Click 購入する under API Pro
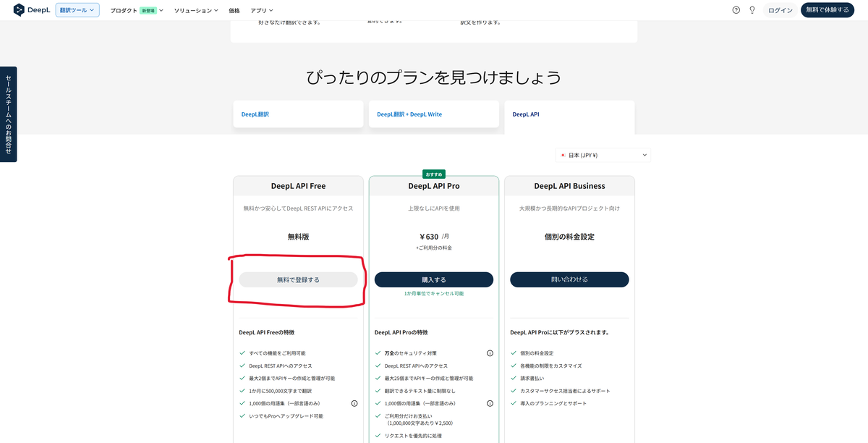The height and width of the screenshot is (443, 868). [434, 279]
